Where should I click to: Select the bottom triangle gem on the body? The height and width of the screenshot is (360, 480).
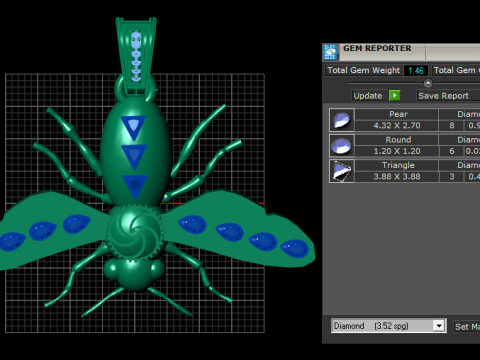[x=135, y=185]
